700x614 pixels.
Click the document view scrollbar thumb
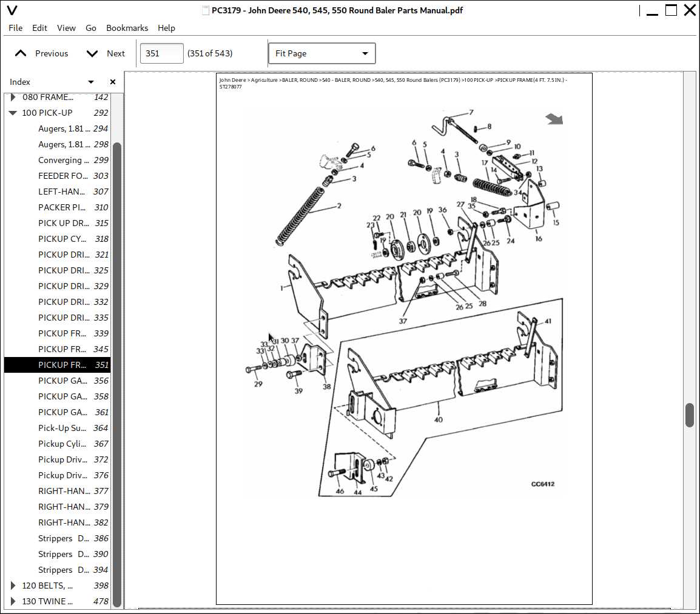(x=689, y=415)
